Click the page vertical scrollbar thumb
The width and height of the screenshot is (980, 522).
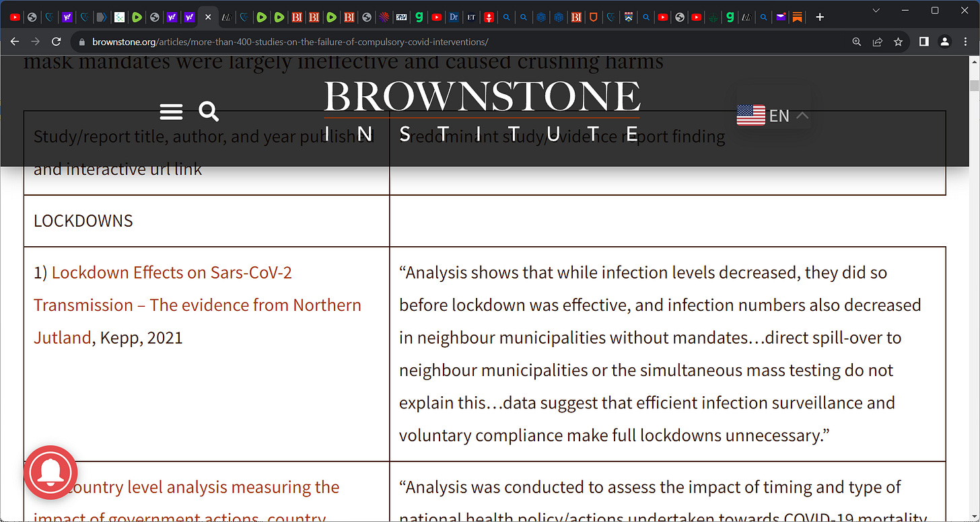pyautogui.click(x=974, y=85)
